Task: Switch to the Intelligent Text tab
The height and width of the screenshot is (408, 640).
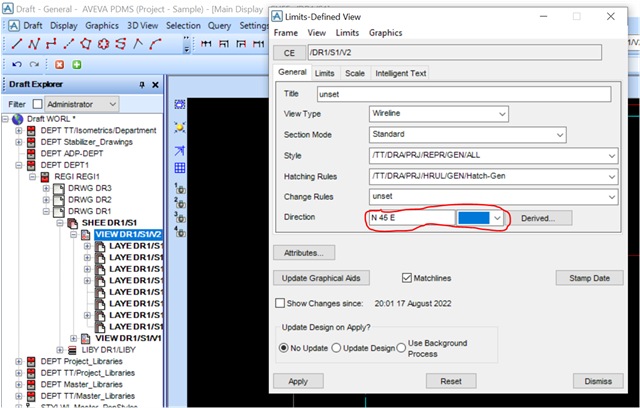Action: 400,73
